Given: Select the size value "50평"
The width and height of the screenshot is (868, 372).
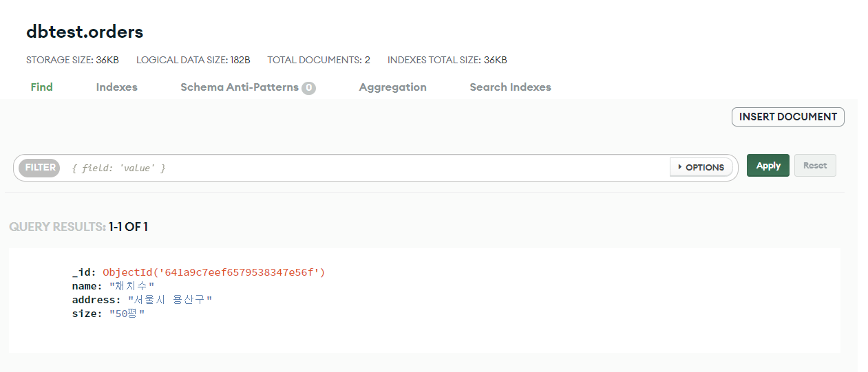Looking at the screenshot, I should 127,314.
